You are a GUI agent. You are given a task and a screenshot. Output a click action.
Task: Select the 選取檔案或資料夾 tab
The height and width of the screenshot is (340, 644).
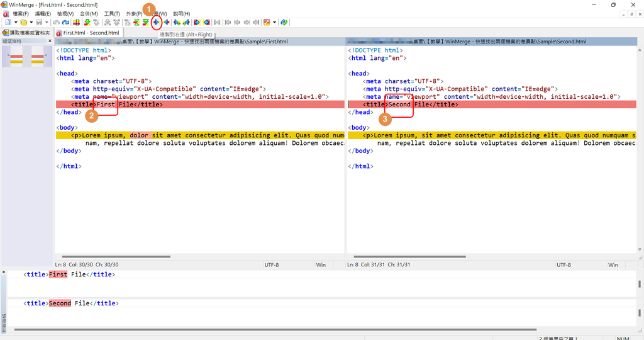point(26,33)
